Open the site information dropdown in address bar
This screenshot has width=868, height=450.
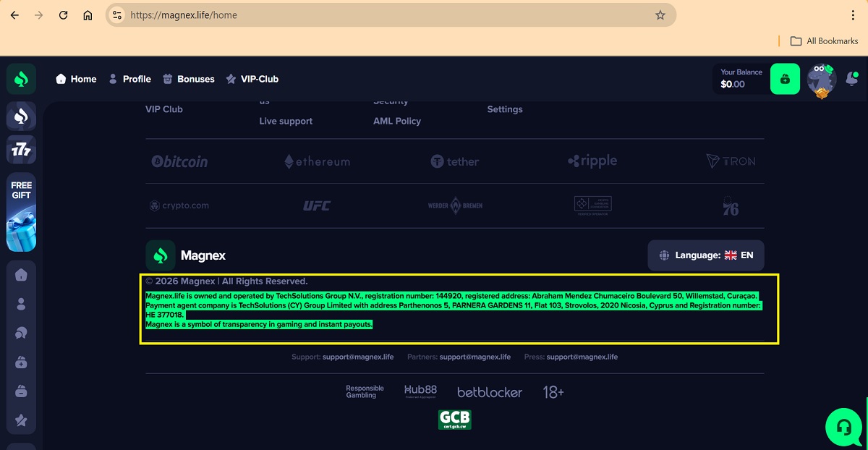click(x=117, y=15)
